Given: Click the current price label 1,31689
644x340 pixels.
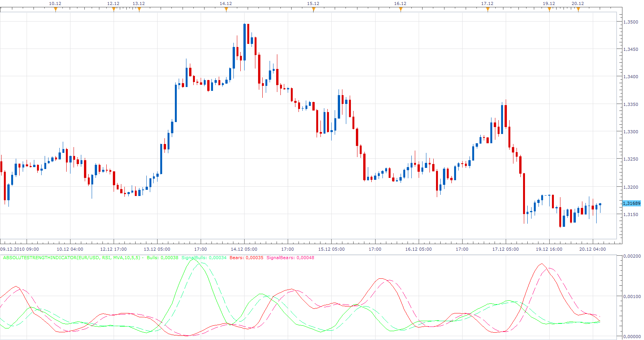Looking at the screenshot, I should [x=632, y=203].
